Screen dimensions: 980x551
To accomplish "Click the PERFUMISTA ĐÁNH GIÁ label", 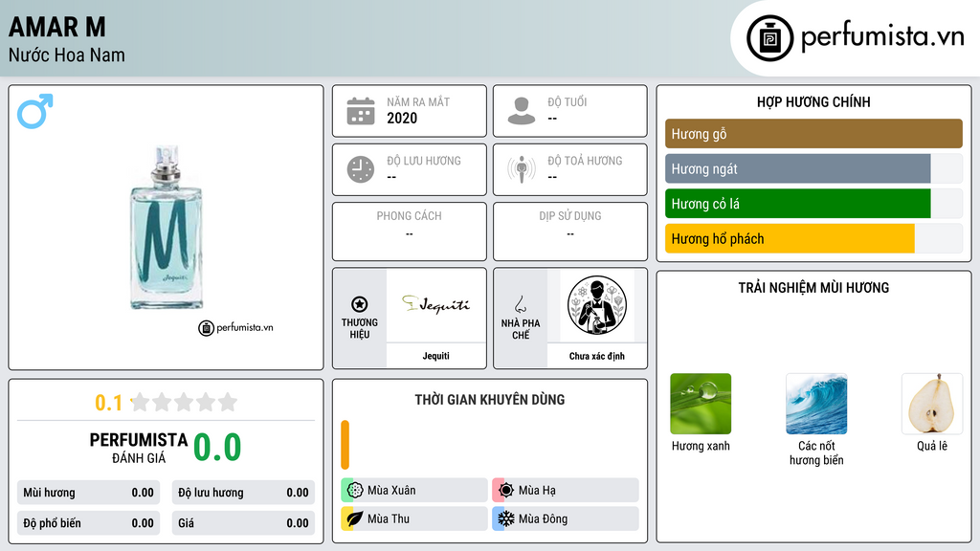I will click(x=139, y=448).
